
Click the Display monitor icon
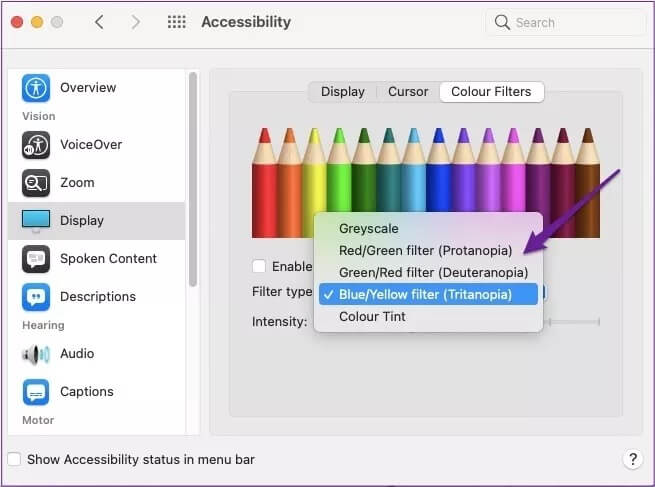pyautogui.click(x=36, y=221)
